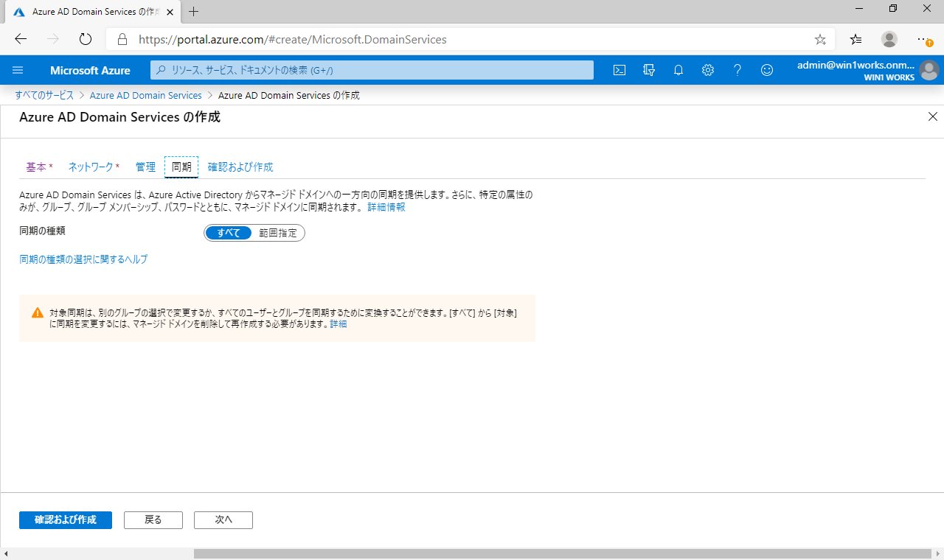Click the warning triangle icon in the notice
The width and height of the screenshot is (944, 560).
point(38,312)
